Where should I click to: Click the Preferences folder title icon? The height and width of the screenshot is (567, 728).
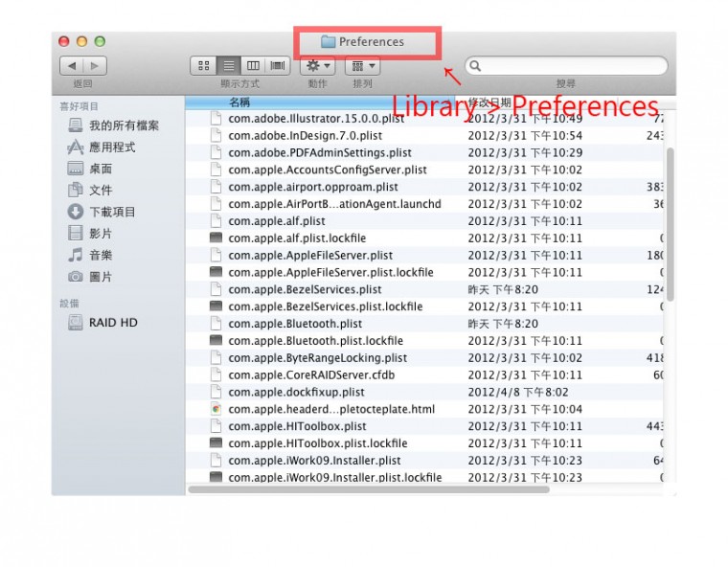tap(329, 42)
